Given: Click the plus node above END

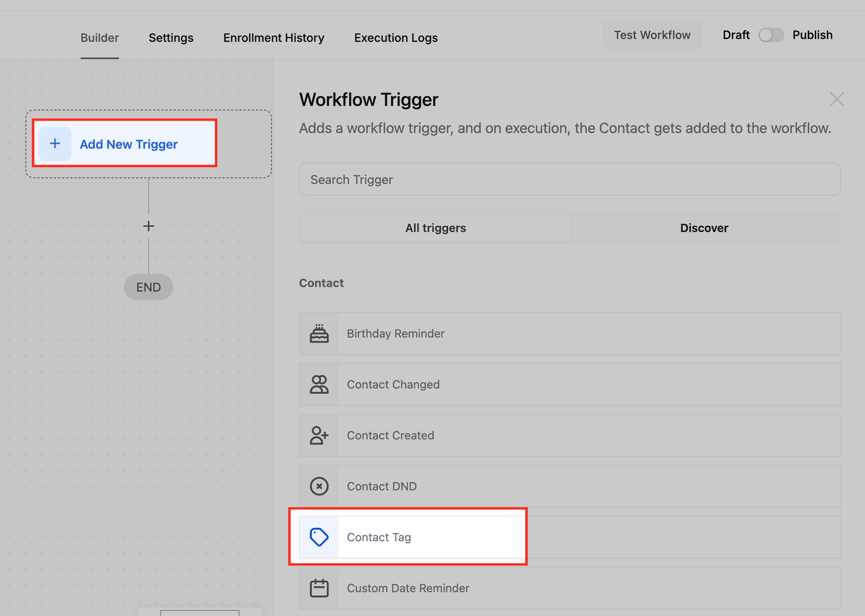Looking at the screenshot, I should pyautogui.click(x=149, y=226).
